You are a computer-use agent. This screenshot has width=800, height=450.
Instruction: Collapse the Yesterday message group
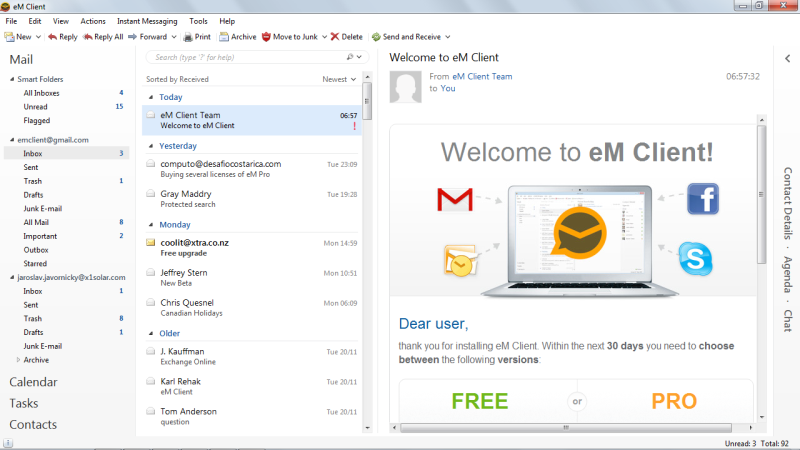point(151,146)
